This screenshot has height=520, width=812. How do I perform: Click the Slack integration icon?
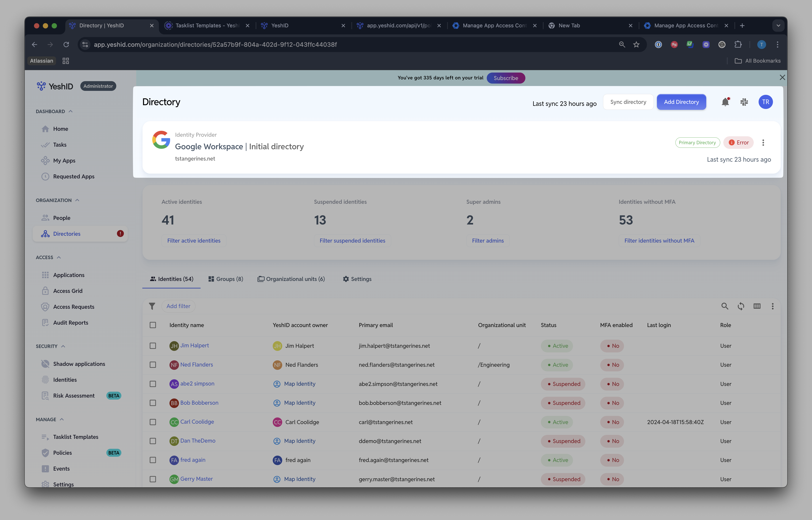pos(744,102)
